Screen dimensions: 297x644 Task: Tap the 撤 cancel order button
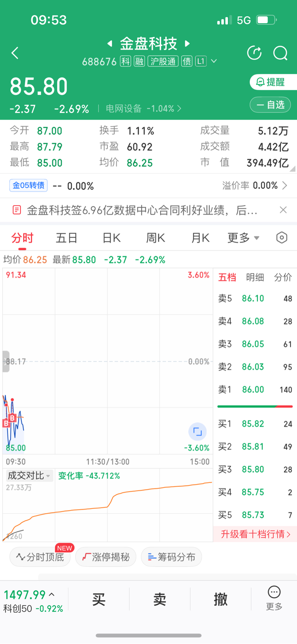[x=221, y=600]
